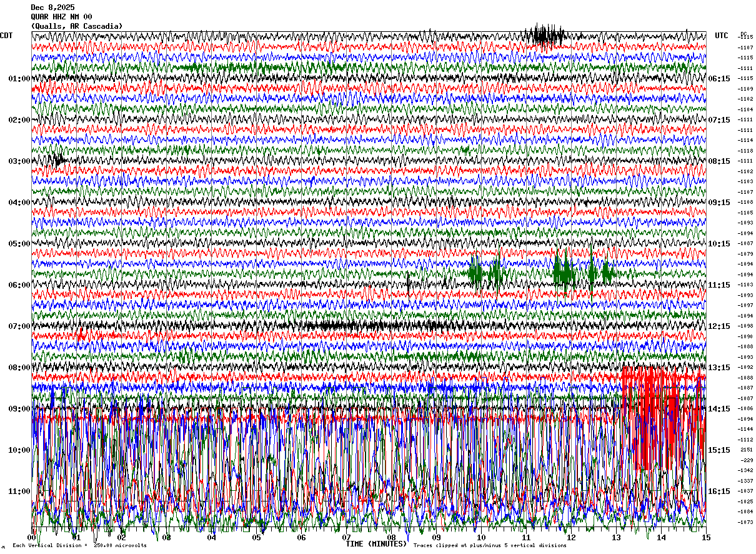The height and width of the screenshot is (554, 756).
Task: Select the DC offset value -1118
Action: (746, 151)
